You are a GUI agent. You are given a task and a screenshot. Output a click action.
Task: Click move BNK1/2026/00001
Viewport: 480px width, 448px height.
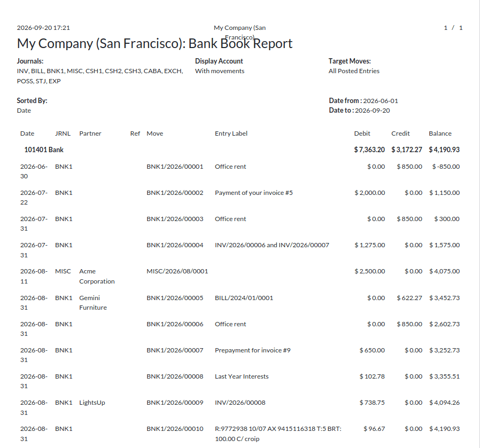tap(175, 167)
